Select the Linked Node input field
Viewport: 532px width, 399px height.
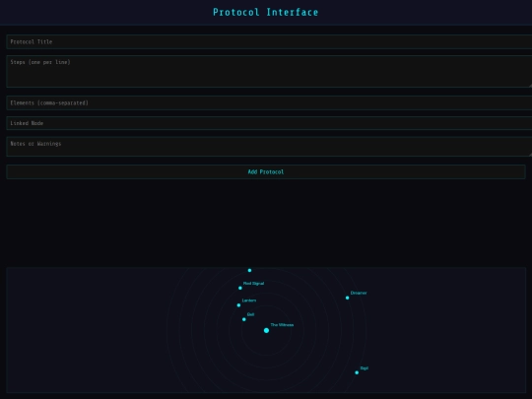[269, 123]
